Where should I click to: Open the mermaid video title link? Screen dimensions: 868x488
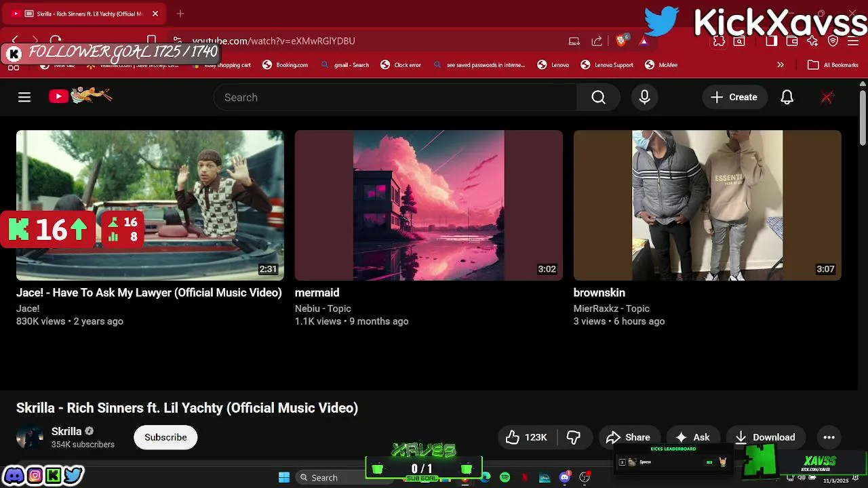[x=317, y=293]
